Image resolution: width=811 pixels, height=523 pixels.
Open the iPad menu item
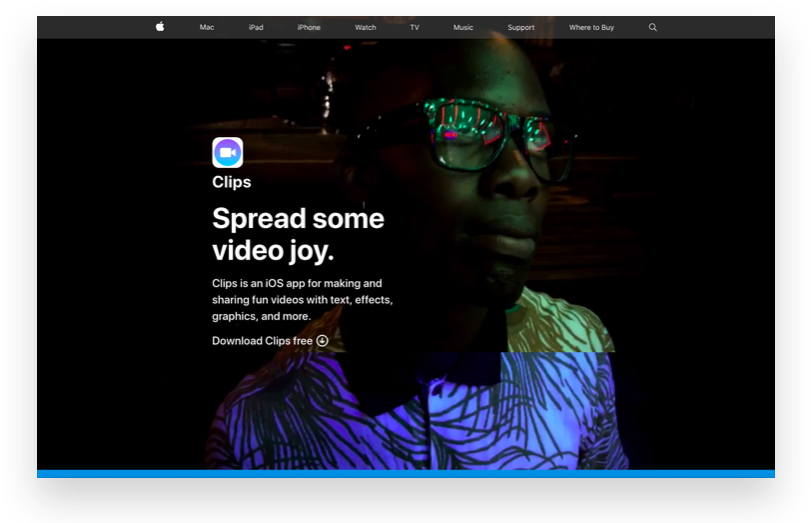tap(256, 27)
